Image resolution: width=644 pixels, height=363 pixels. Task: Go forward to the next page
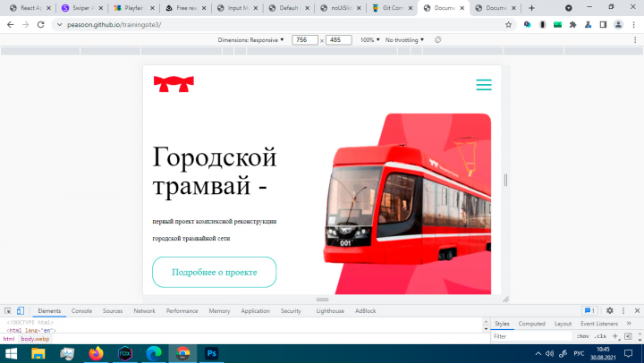coord(25,25)
